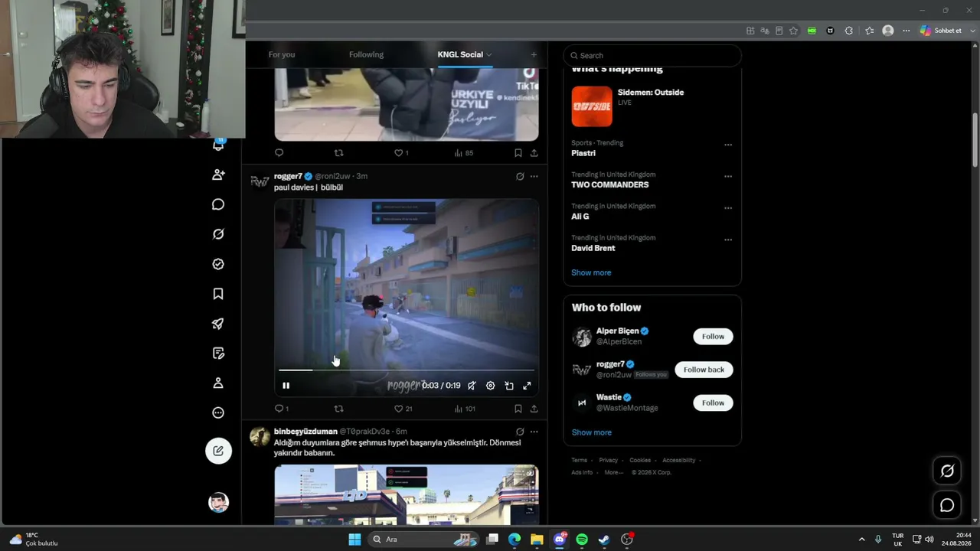Click the compose Post button
Image resolution: width=980 pixels, height=551 pixels.
click(x=218, y=451)
